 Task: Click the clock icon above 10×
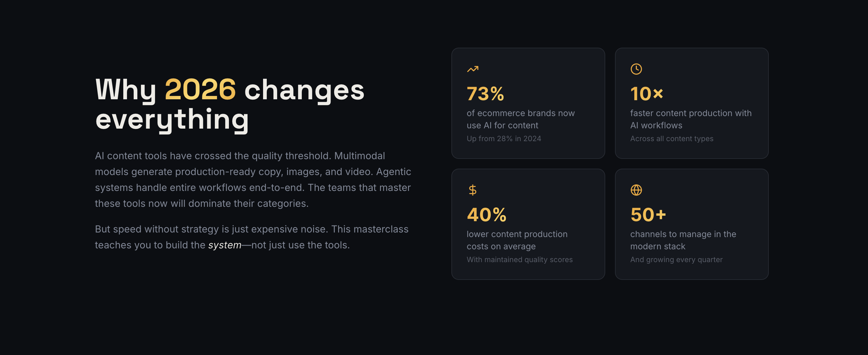tap(636, 69)
